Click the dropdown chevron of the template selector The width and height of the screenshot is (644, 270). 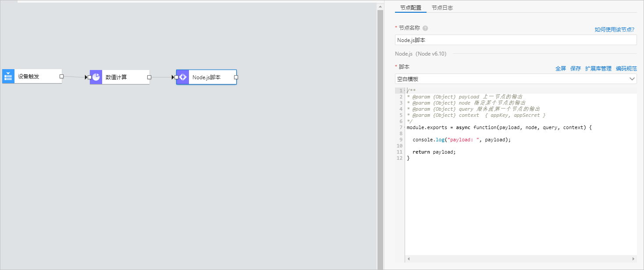point(632,79)
